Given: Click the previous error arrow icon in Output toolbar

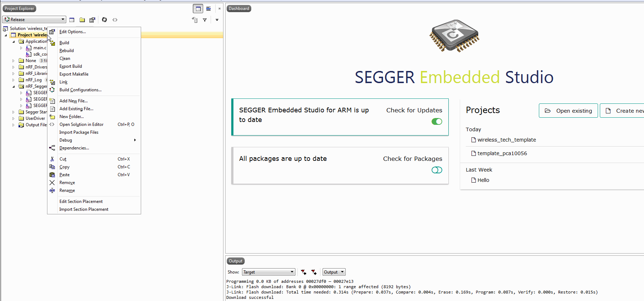Looking at the screenshot, I should pyautogui.click(x=303, y=272).
